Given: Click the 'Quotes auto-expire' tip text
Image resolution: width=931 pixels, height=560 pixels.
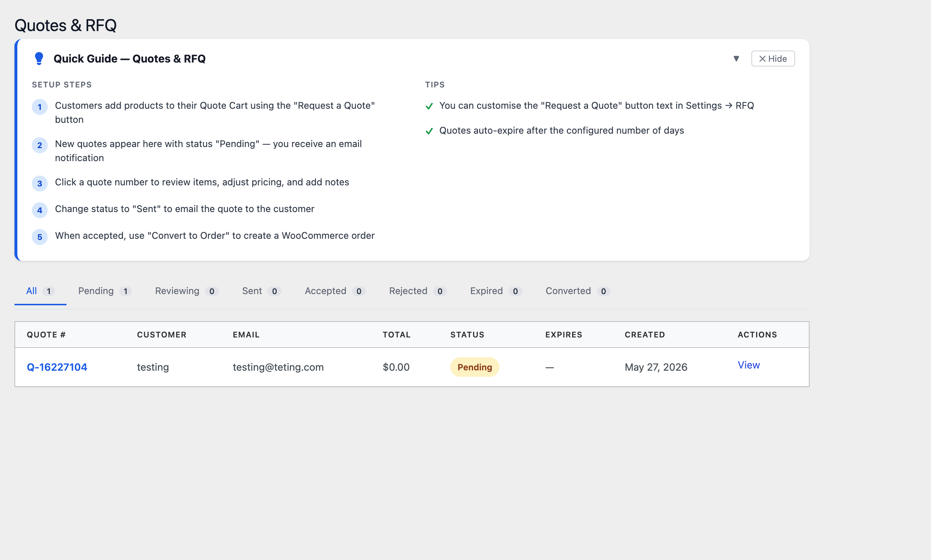Looking at the screenshot, I should pos(562,130).
